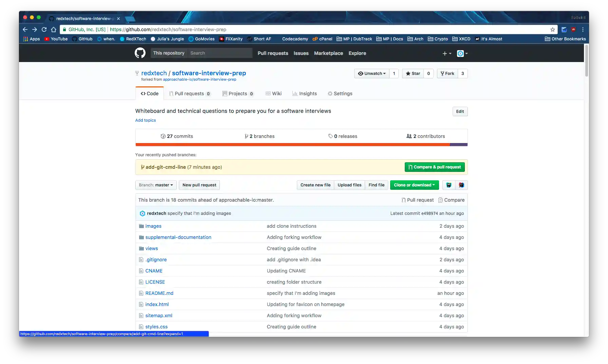Open the IntelliJ clone icon button

coord(461,185)
